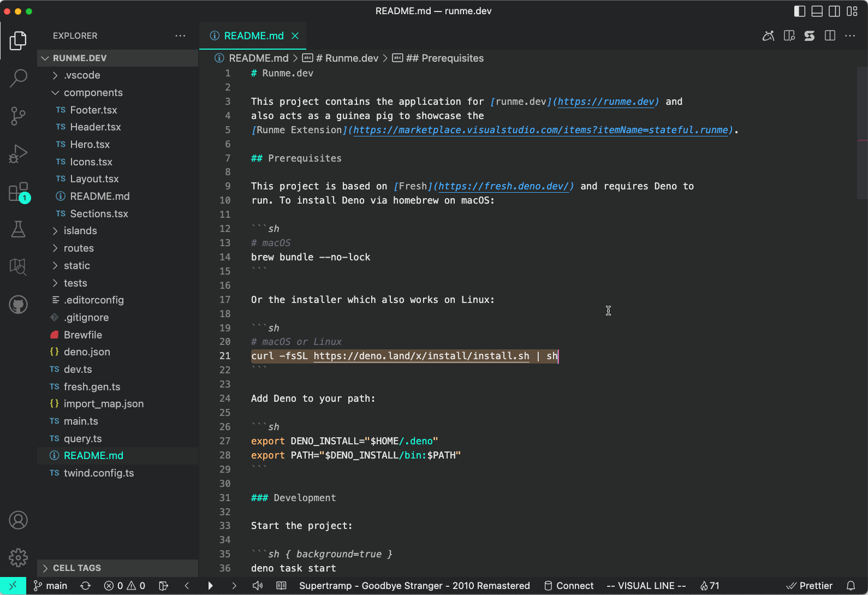Open Footer.tsx in the explorer
The height and width of the screenshot is (595, 868).
point(117,110)
